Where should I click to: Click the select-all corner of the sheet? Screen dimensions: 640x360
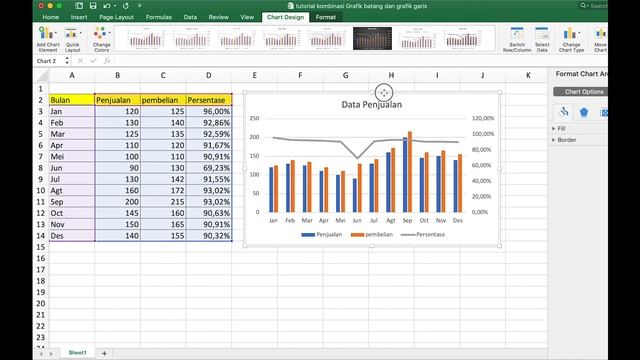42,76
